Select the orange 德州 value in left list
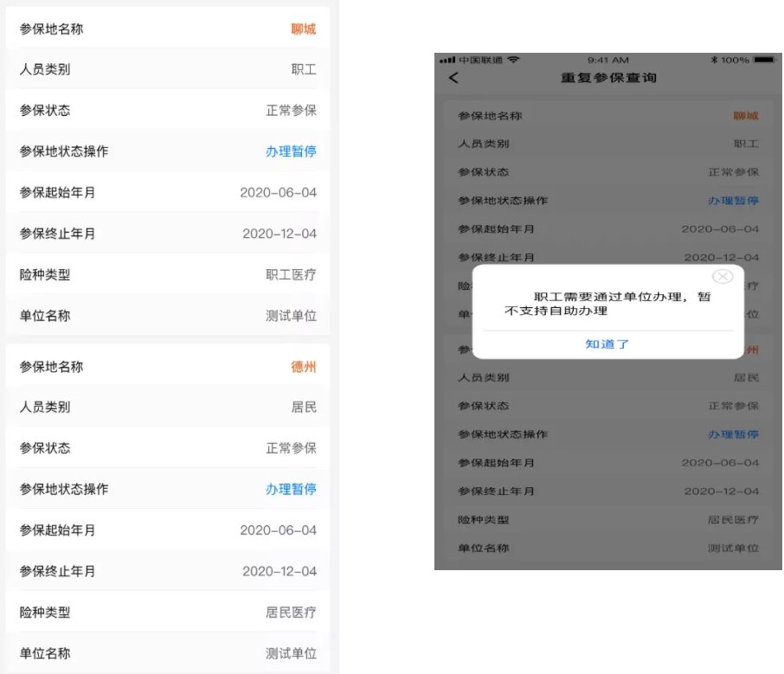784x674 pixels. [x=303, y=367]
